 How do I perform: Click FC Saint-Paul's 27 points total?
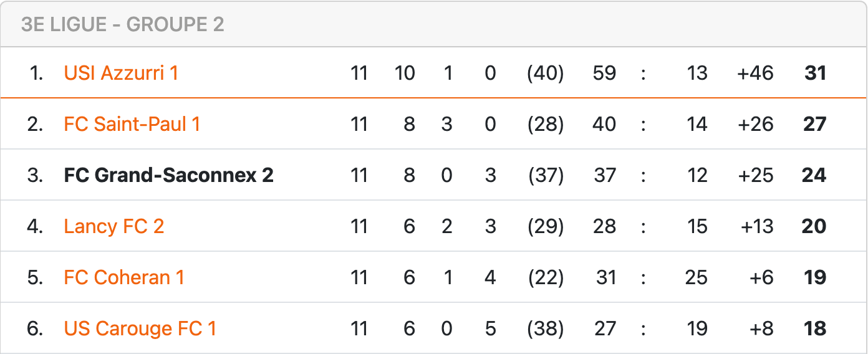(814, 124)
